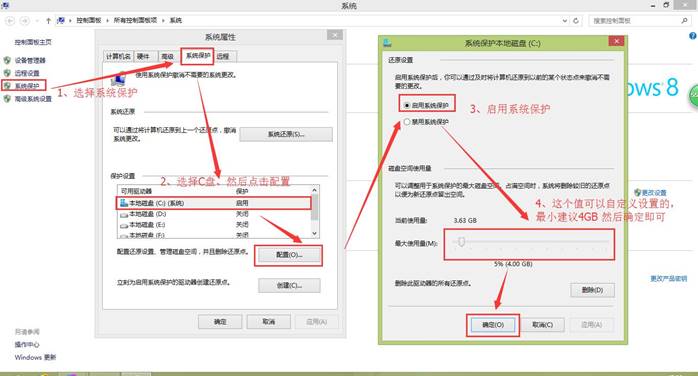Click 确定 in the 系统属性 dialog
Image resolution: width=698 pixels, height=376 pixels.
click(220, 322)
